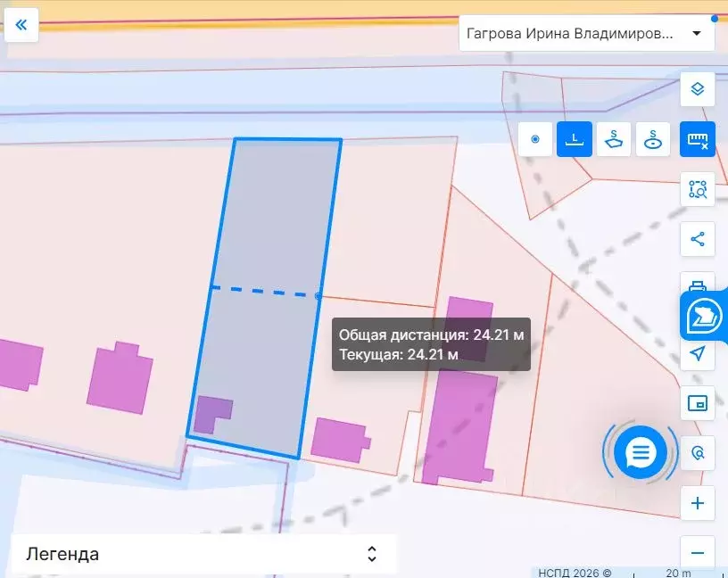
Task: Open the blue map assistant side tab
Action: [704, 316]
